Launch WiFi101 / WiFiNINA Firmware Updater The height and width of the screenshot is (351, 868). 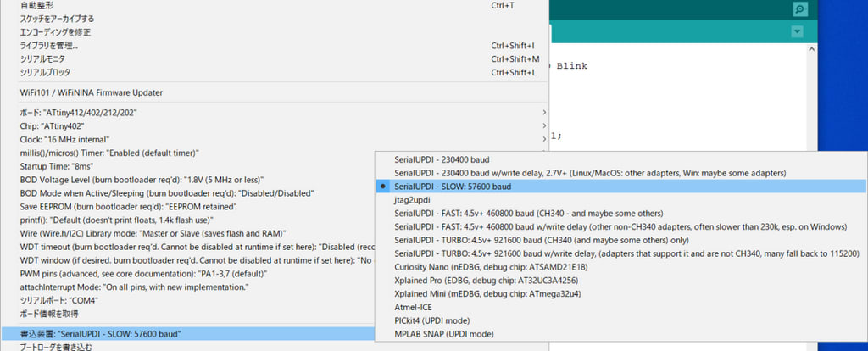click(275, 92)
